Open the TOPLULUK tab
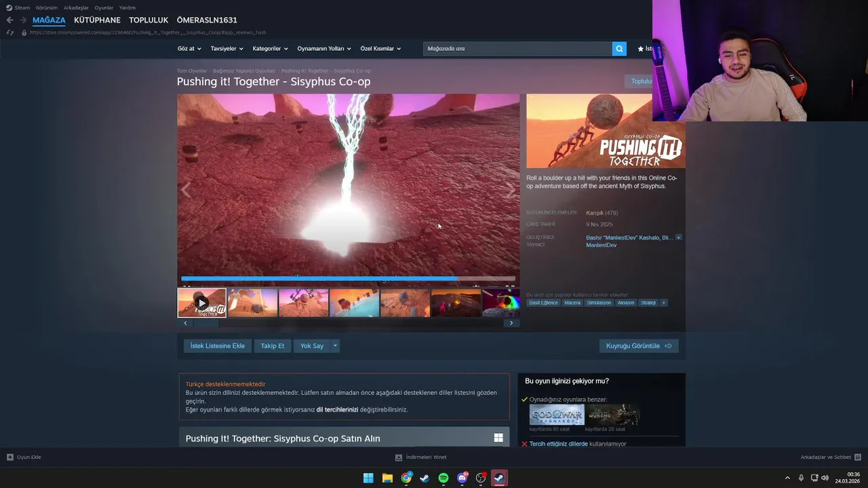This screenshot has height=488, width=868. pyautogui.click(x=149, y=20)
